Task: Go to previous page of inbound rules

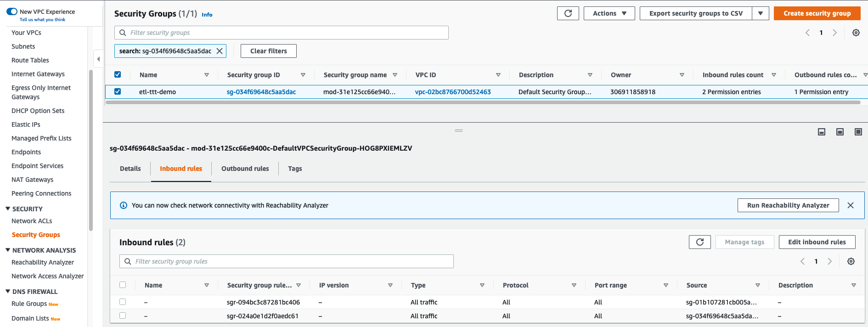Action: point(802,261)
